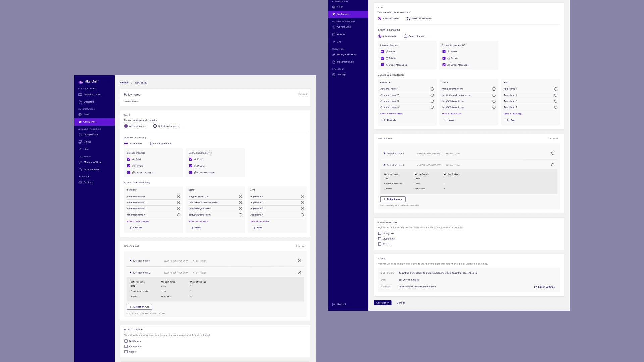Click the Sign out icon
This screenshot has width=644, height=362.
334,304
